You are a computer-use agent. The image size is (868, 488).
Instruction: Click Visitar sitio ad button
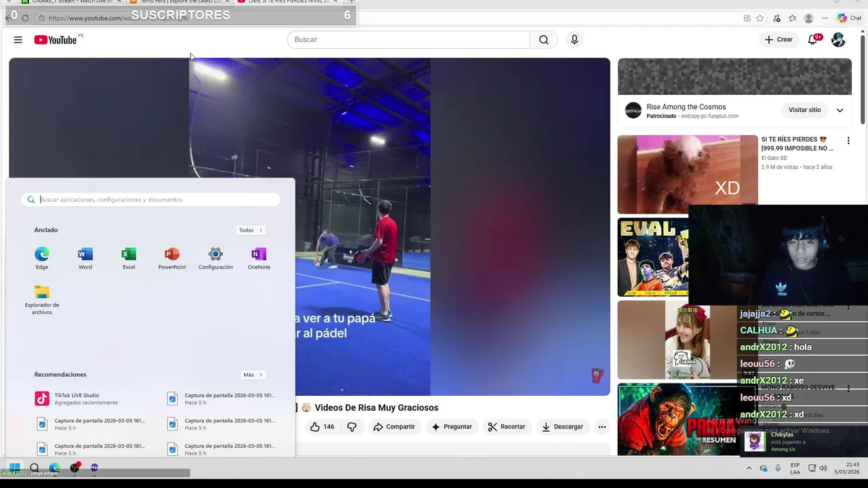click(x=805, y=110)
